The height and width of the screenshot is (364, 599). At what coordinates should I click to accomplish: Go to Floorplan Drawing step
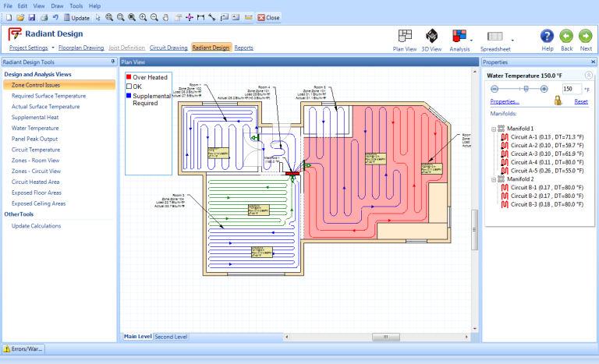coord(81,48)
